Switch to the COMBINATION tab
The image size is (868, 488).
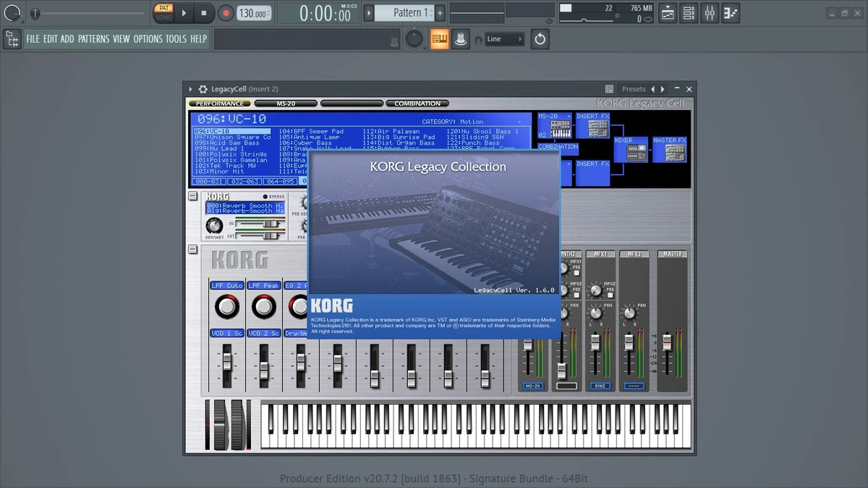point(417,104)
